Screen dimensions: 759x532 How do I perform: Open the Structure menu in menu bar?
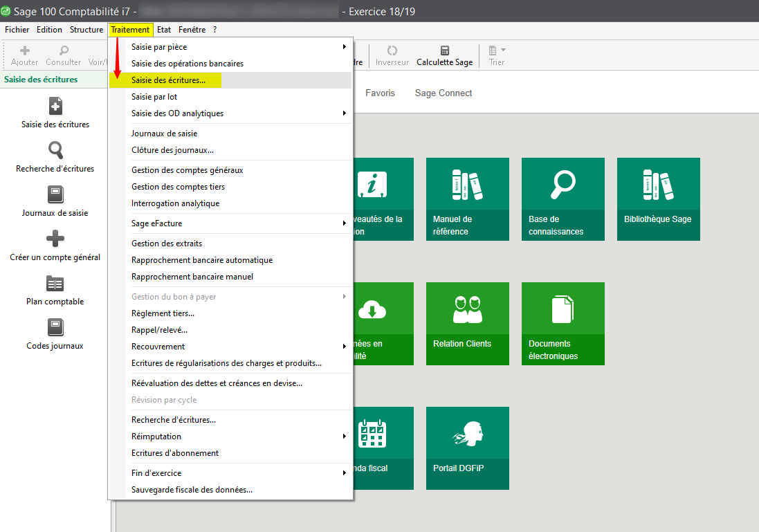click(86, 30)
